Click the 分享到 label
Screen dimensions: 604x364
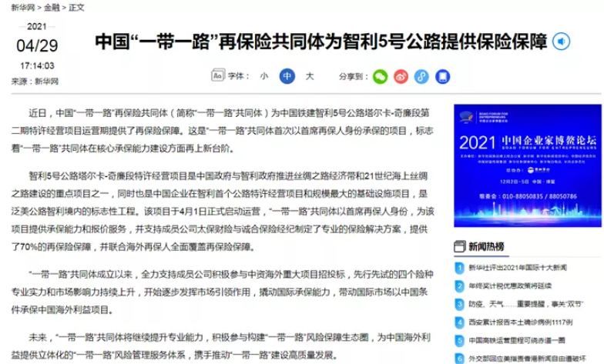tap(353, 76)
